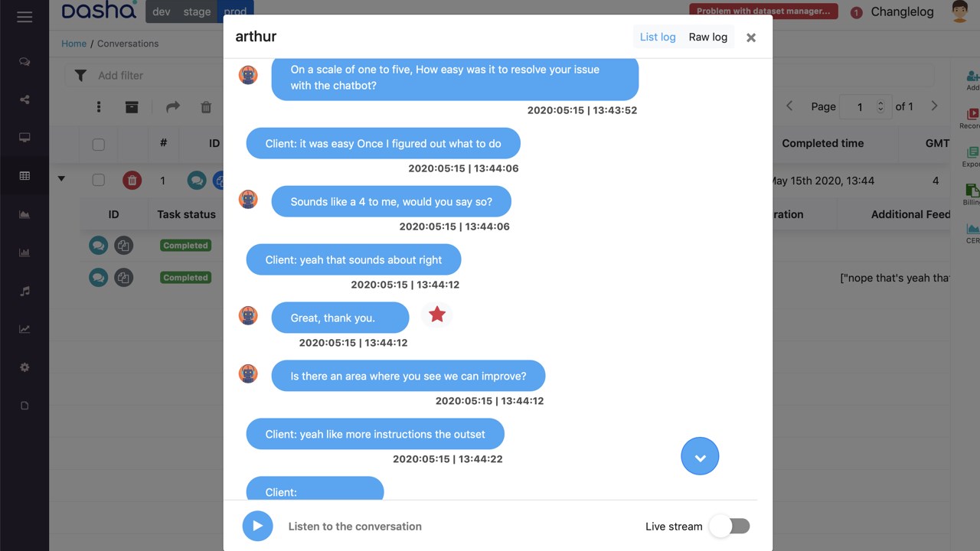Toggle the Live stream switch
Screen dimensions: 980x551
pyautogui.click(x=730, y=526)
